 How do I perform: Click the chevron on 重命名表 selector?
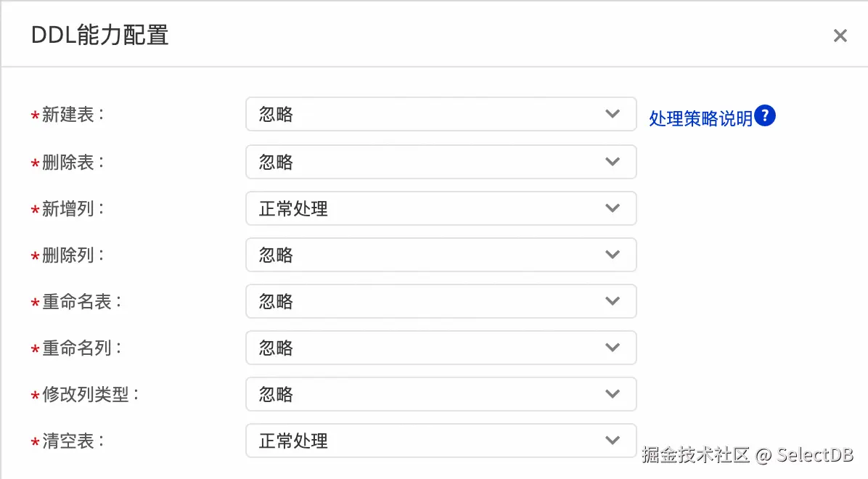click(613, 301)
